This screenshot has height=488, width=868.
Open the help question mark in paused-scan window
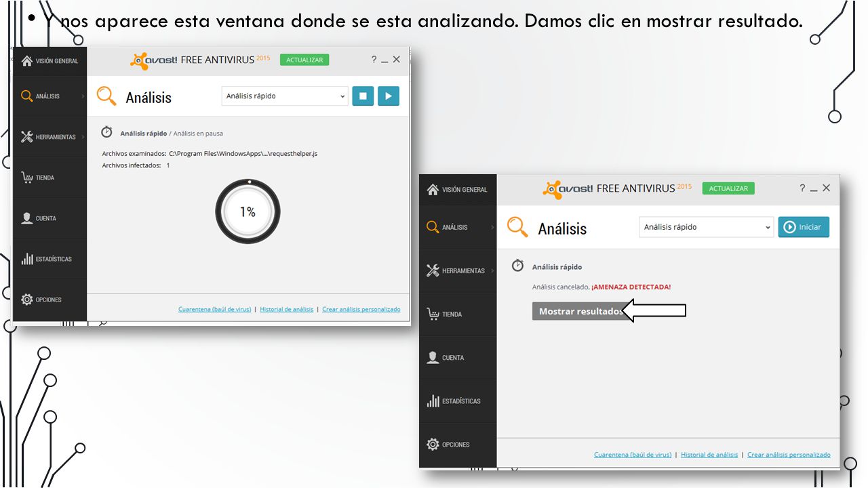[374, 60]
